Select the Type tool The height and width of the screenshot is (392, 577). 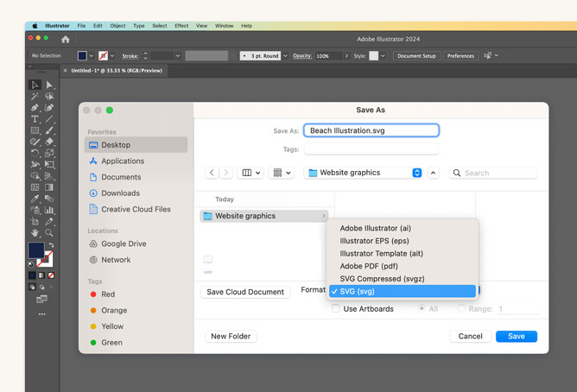pyautogui.click(x=35, y=119)
